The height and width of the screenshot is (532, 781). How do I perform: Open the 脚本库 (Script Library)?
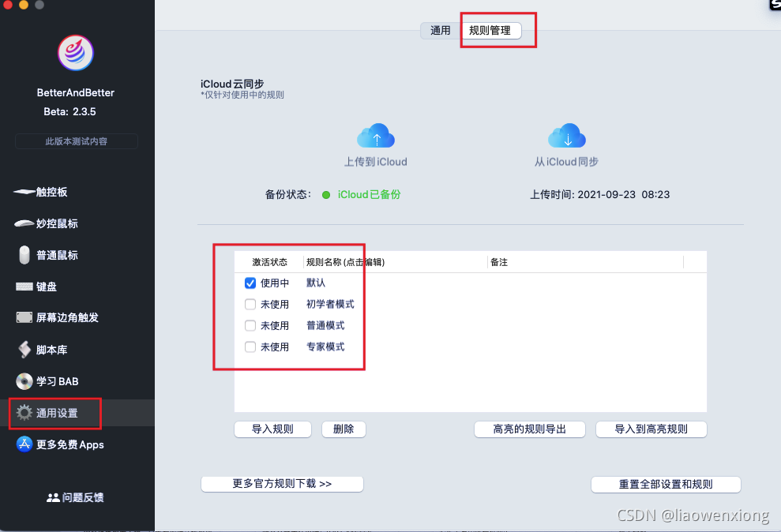[x=44, y=349]
